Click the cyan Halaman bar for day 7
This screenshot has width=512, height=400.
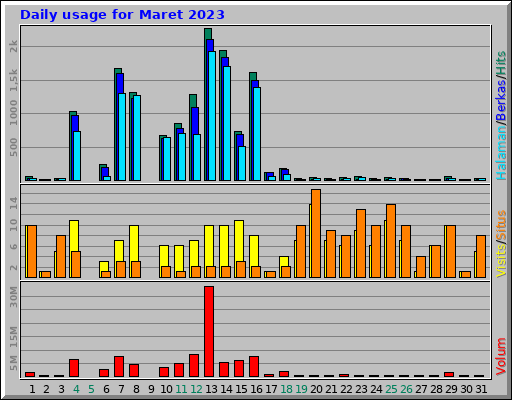[122, 137]
